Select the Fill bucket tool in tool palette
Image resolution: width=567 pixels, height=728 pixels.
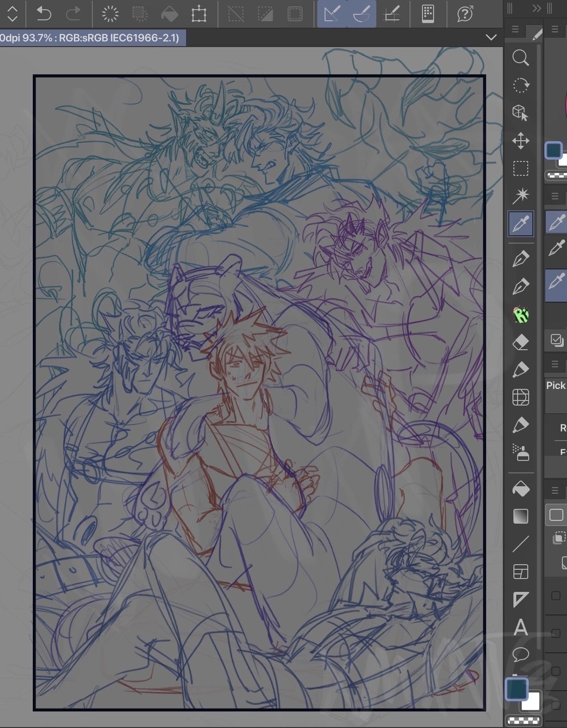click(x=520, y=489)
